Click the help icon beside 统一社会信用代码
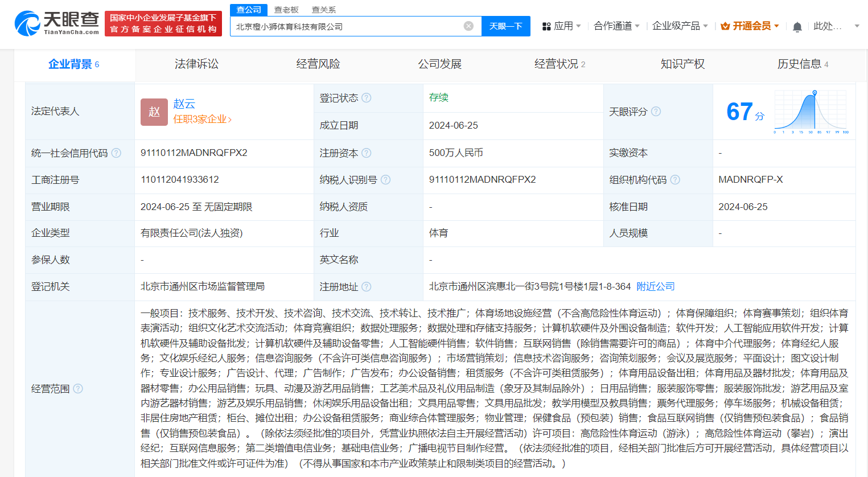This screenshot has height=477, width=868. tap(117, 153)
